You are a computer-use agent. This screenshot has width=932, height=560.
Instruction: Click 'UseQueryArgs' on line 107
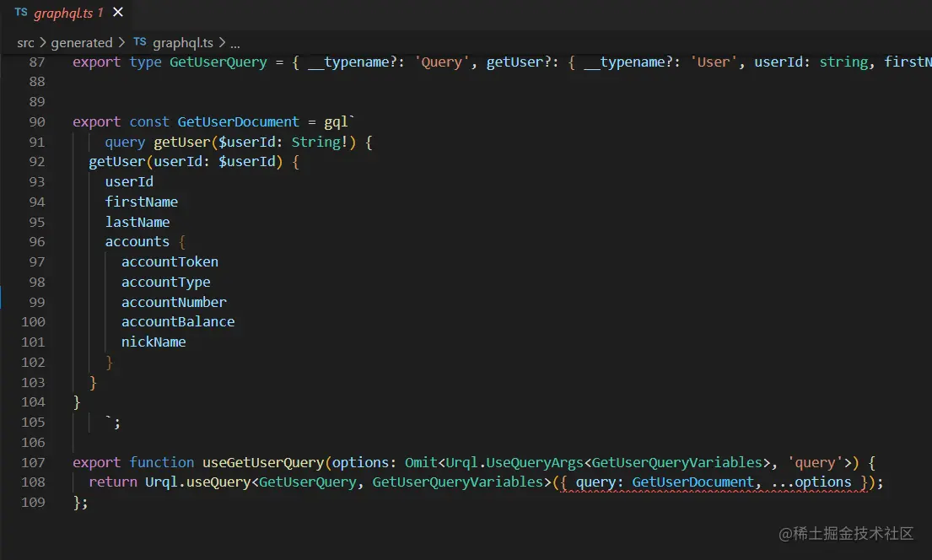coord(535,462)
